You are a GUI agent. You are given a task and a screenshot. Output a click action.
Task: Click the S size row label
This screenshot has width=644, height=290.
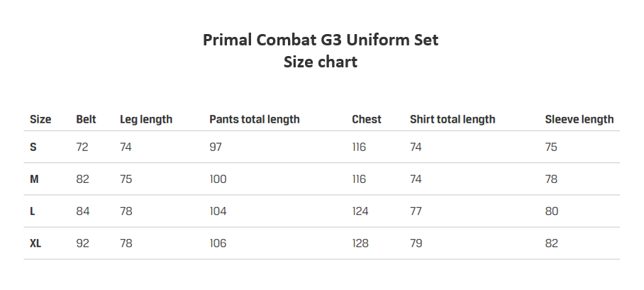tap(33, 147)
